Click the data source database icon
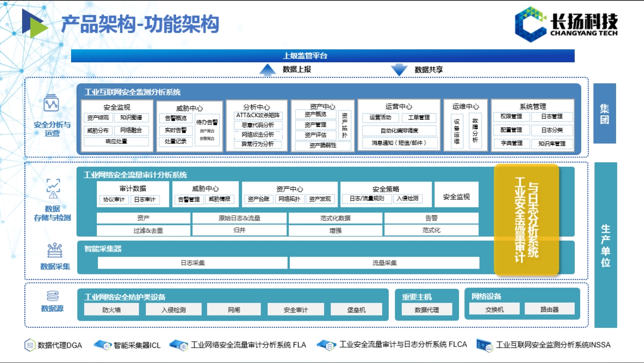Screen dimensions: 644x363 click(53, 296)
